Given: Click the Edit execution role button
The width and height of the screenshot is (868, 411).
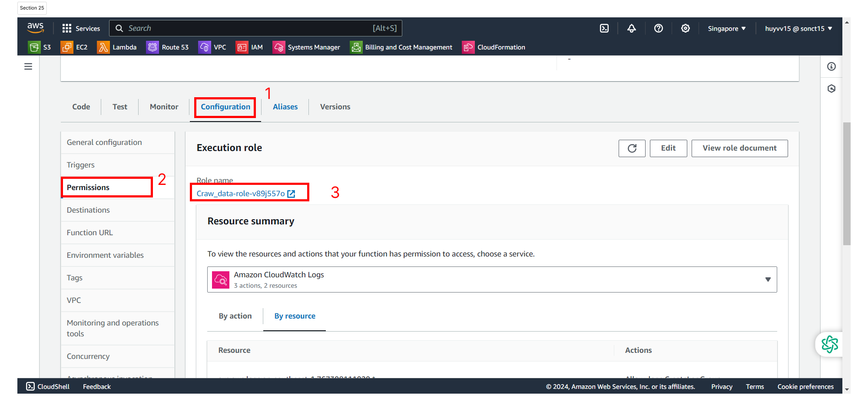Looking at the screenshot, I should 668,148.
